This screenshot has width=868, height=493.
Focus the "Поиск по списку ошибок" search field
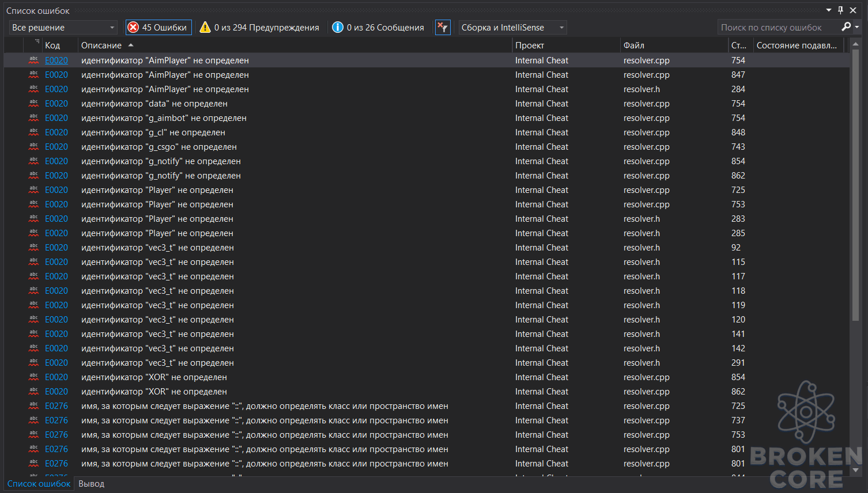pos(777,28)
